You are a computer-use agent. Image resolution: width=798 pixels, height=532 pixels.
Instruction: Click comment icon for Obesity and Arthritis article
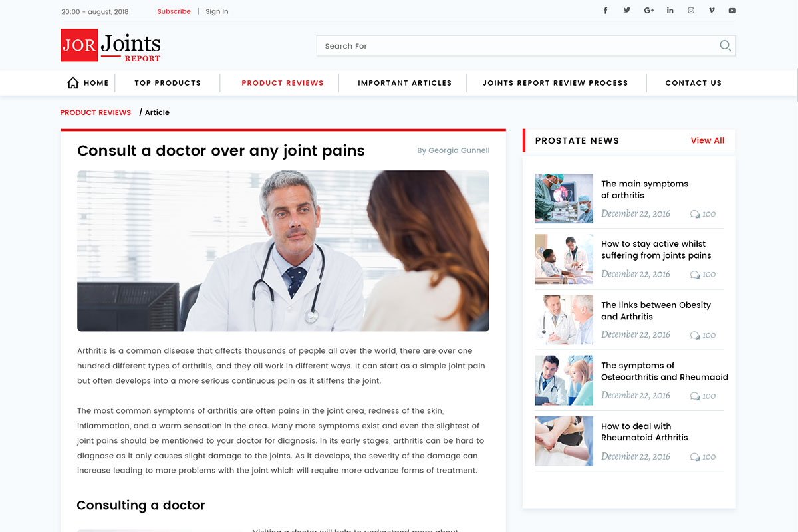[x=695, y=336]
